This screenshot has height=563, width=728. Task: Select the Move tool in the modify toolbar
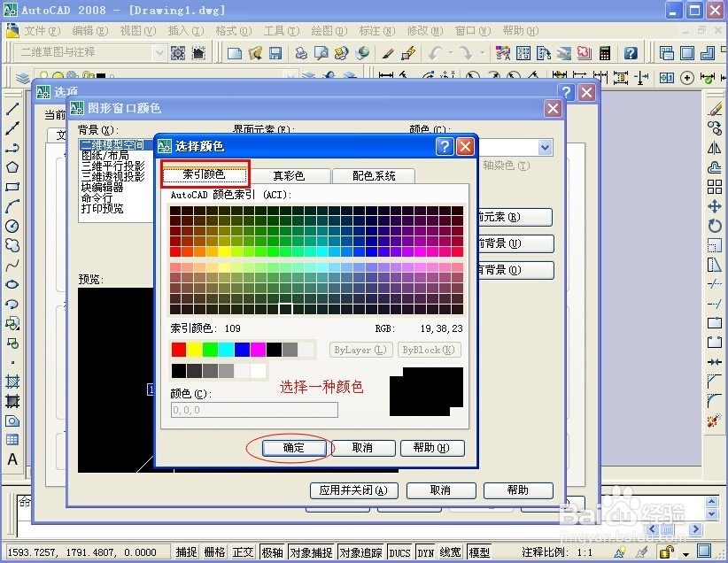(x=715, y=206)
